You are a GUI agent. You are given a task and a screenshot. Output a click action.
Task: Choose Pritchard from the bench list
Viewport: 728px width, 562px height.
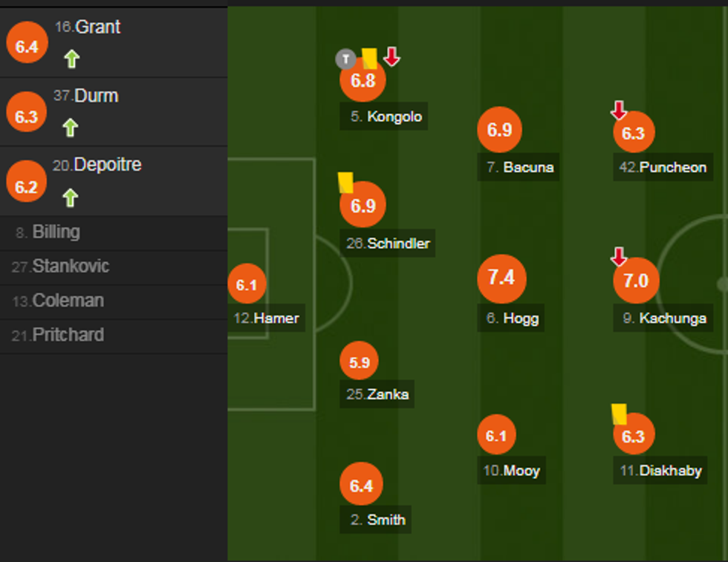pos(68,335)
